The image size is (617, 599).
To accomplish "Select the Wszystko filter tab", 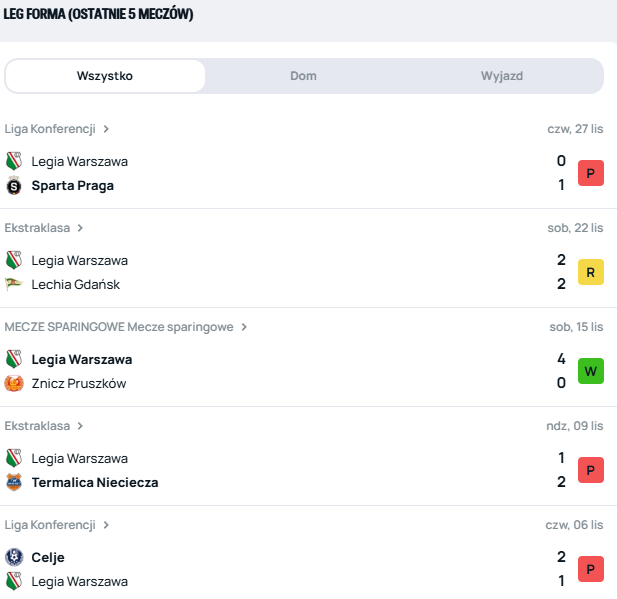I will pyautogui.click(x=105, y=76).
